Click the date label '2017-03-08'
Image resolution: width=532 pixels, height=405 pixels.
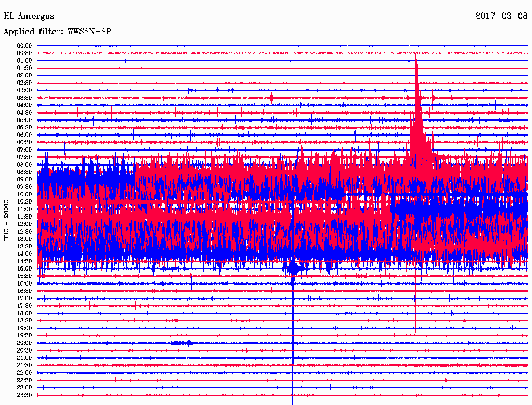[501, 16]
